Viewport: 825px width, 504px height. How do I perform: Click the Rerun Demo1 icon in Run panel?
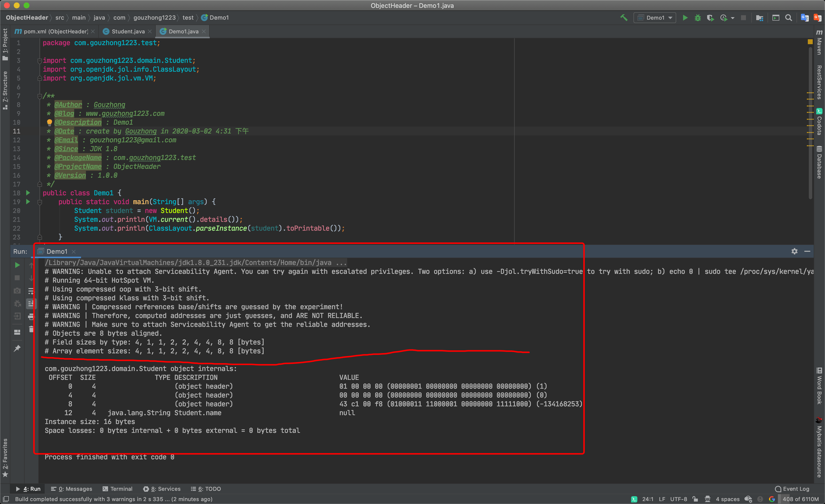click(x=17, y=265)
